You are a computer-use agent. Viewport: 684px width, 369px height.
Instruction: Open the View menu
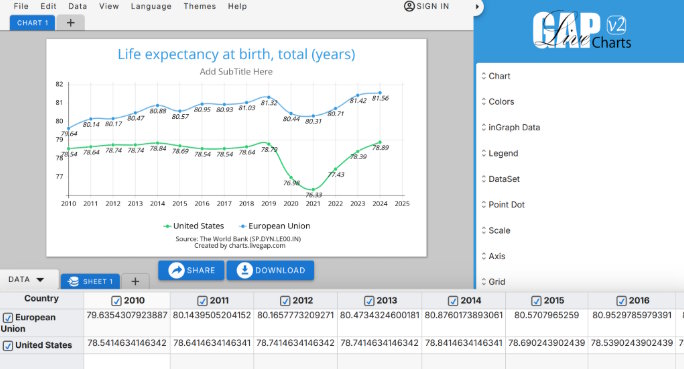(109, 6)
